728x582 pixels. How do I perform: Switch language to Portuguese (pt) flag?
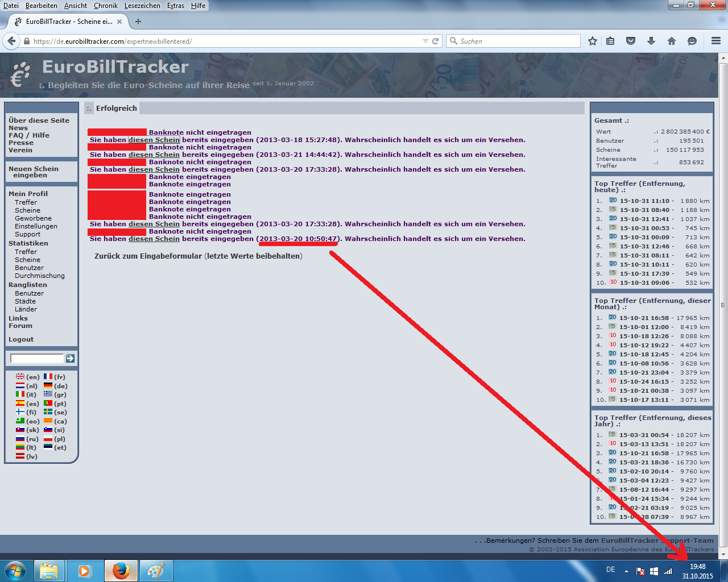tap(48, 403)
